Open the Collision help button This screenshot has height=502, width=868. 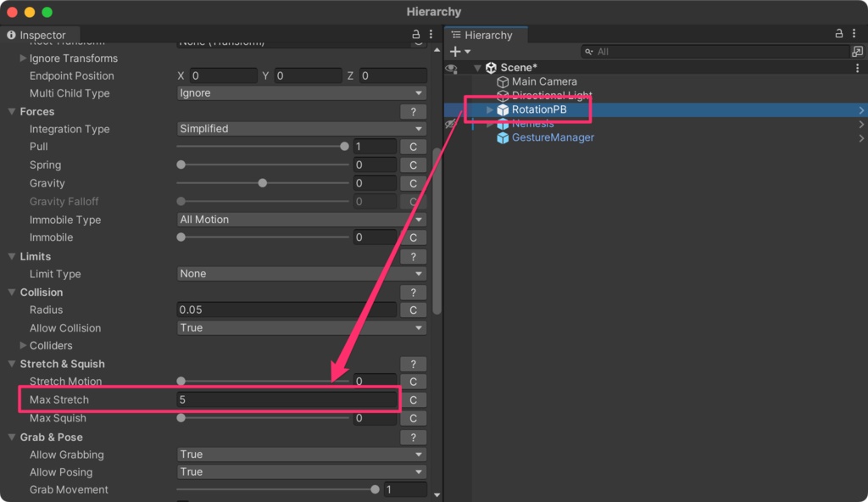click(x=413, y=292)
